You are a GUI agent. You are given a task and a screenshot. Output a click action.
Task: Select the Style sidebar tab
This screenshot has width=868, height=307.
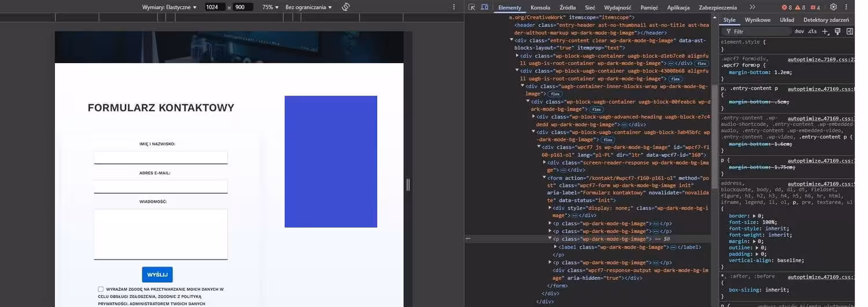tap(729, 20)
